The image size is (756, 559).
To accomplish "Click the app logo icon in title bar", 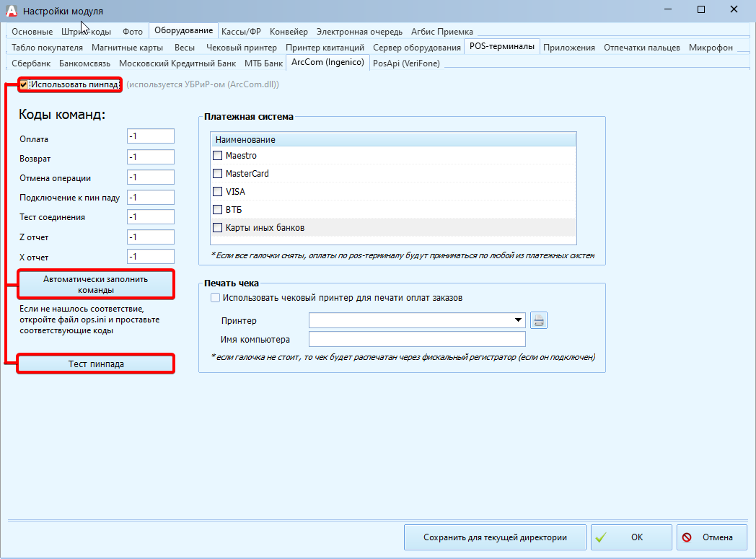I will pyautogui.click(x=11, y=11).
